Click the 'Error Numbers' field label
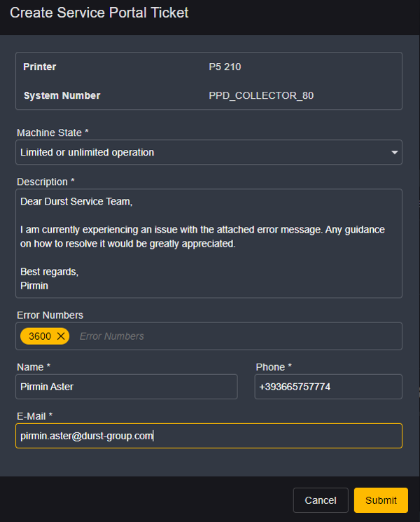 pyautogui.click(x=50, y=315)
